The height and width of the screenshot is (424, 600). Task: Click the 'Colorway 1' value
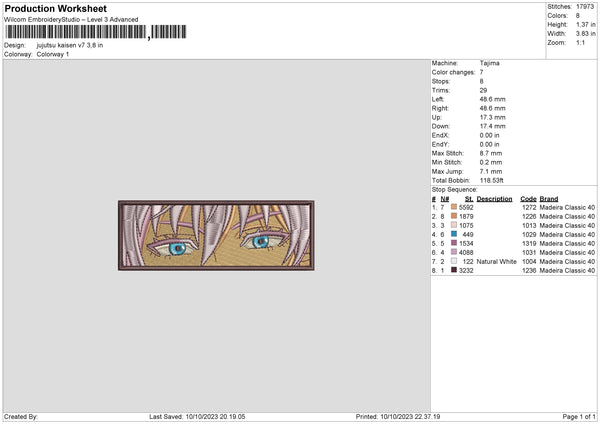[53, 54]
